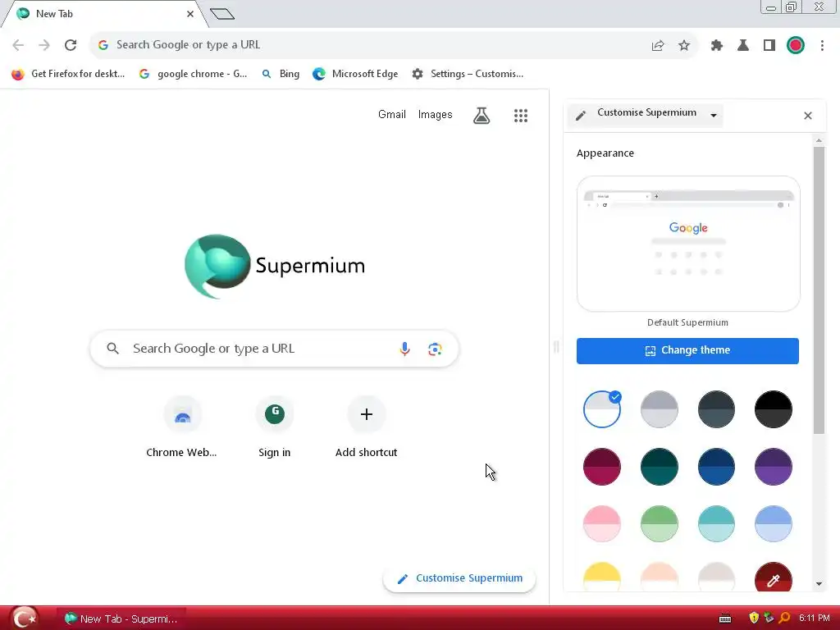Image resolution: width=840 pixels, height=630 pixels.
Task: Reload the page with the refresh icon
Action: (71, 45)
